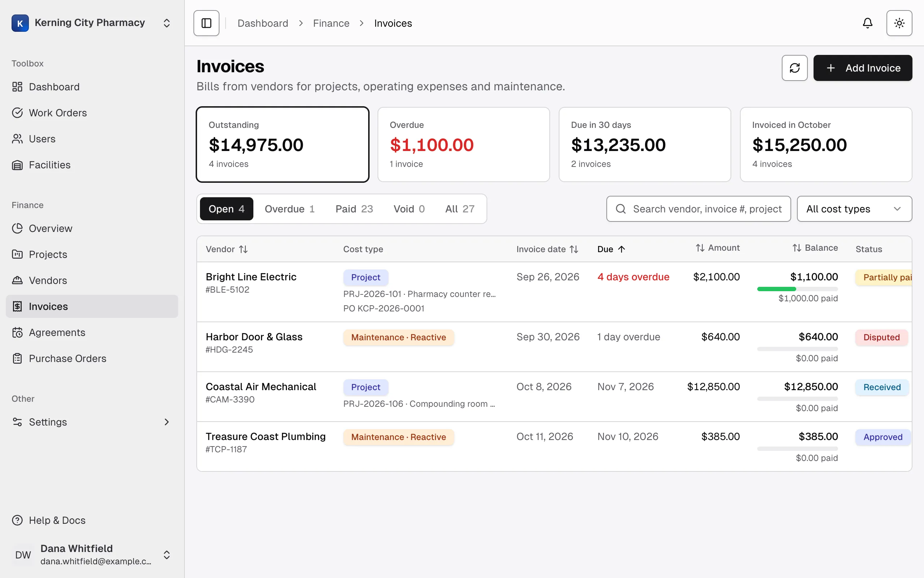Viewport: 924px width, 578px height.
Task: Open the Treasure Coast Plumbing invoice
Action: 554,446
